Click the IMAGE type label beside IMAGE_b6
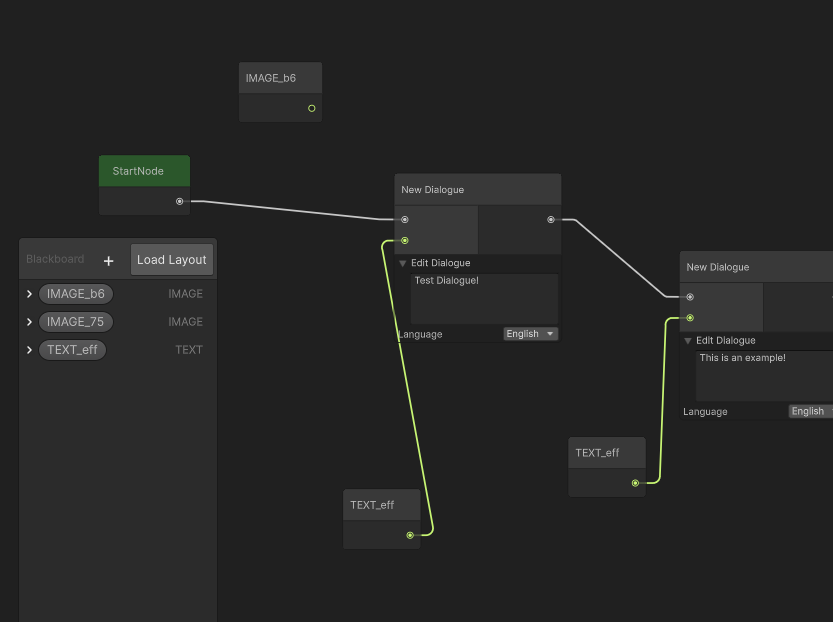 185,294
